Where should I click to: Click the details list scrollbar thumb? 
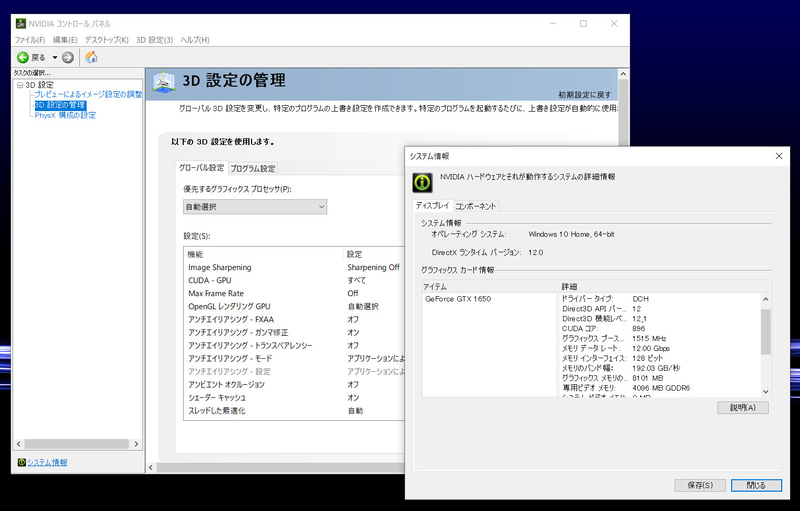(x=766, y=331)
